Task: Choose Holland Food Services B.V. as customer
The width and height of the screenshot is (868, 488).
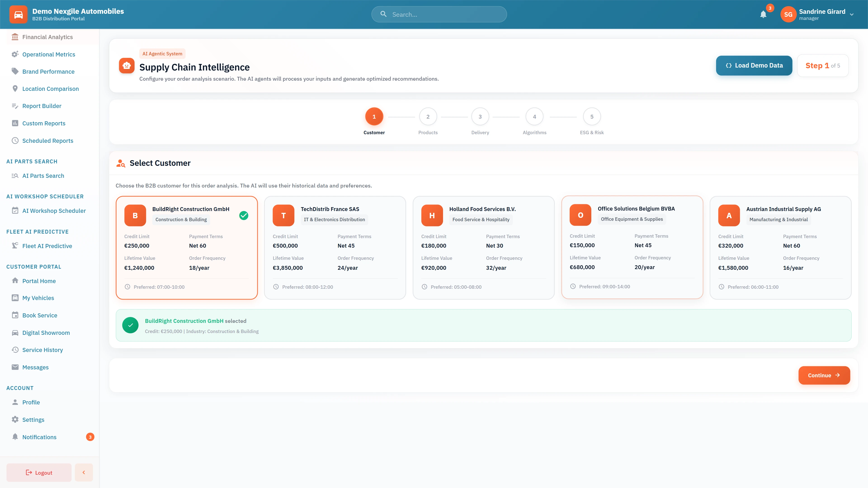Action: pyautogui.click(x=483, y=248)
